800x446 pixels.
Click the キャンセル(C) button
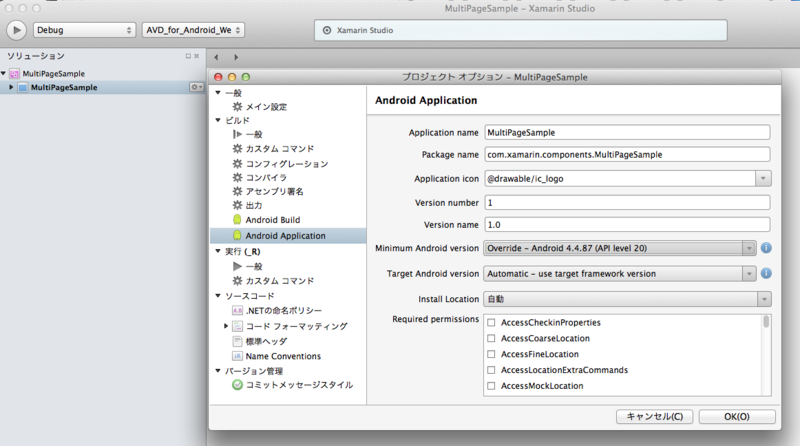point(655,416)
